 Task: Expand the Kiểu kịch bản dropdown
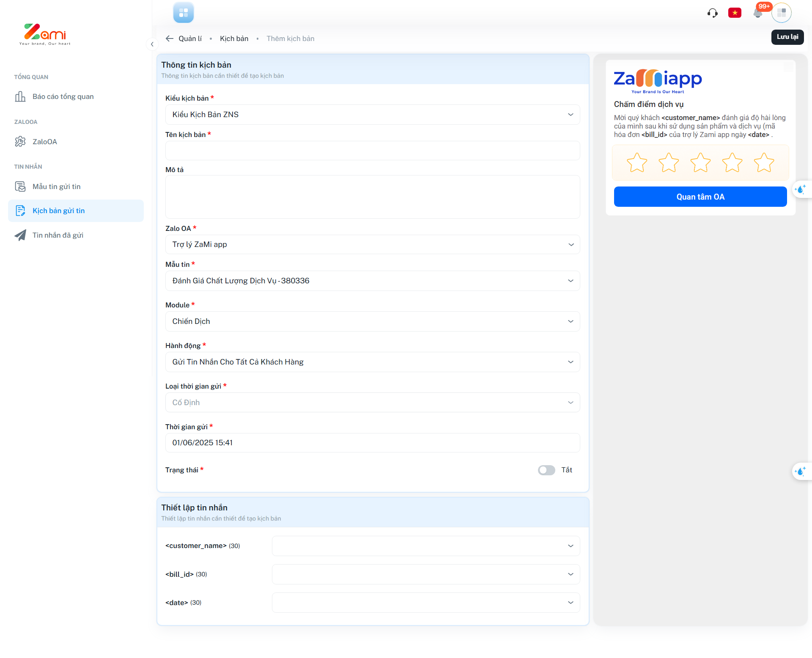click(x=372, y=115)
